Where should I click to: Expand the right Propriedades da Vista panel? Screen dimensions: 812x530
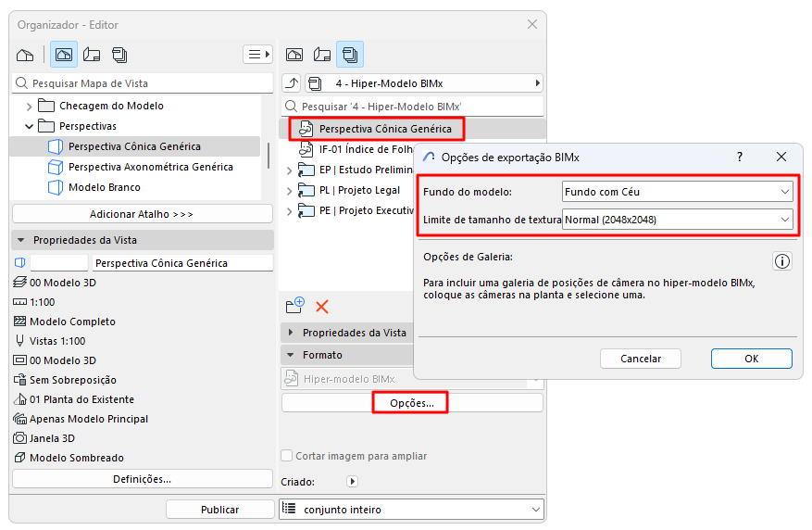pos(291,333)
